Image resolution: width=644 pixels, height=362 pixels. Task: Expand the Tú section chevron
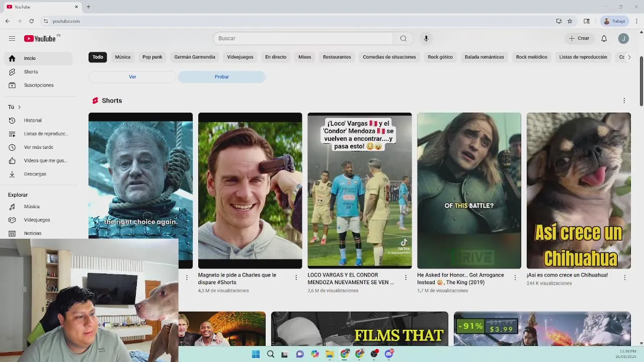pyautogui.click(x=19, y=107)
